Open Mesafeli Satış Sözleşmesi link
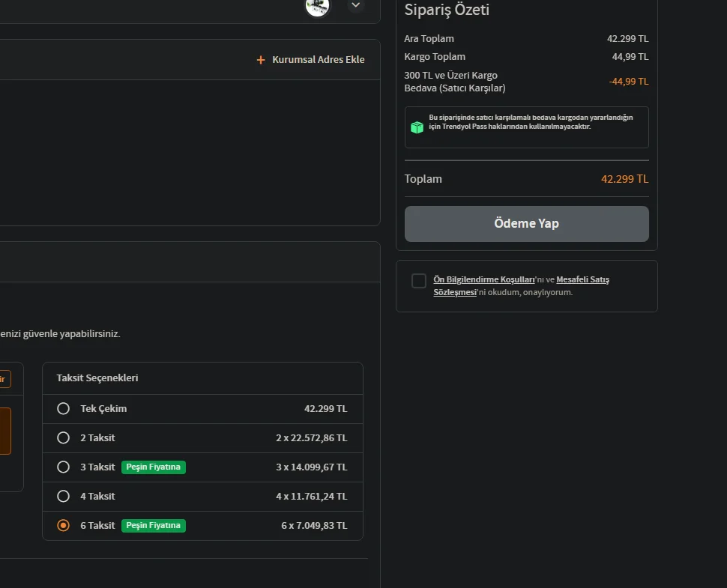 [x=582, y=279]
